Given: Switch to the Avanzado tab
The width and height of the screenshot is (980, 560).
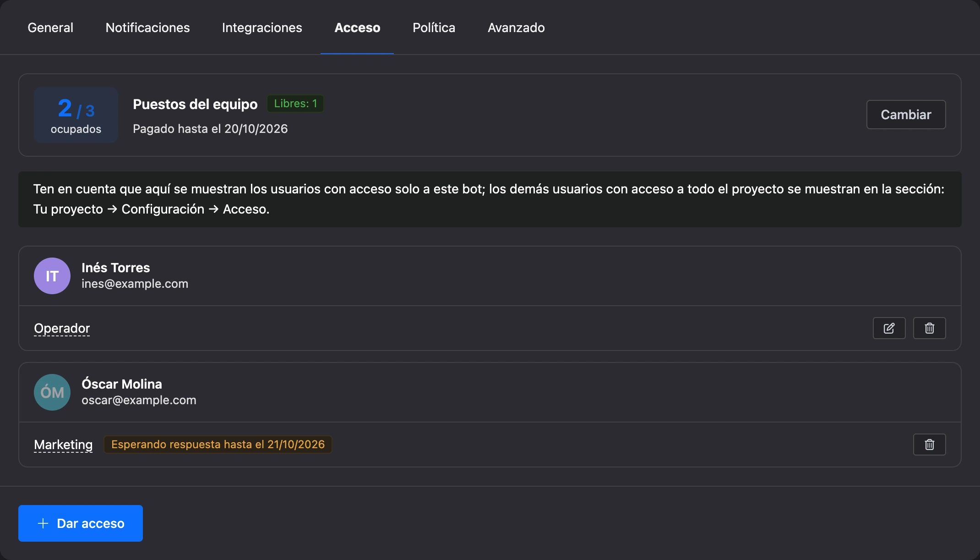Looking at the screenshot, I should pos(516,27).
